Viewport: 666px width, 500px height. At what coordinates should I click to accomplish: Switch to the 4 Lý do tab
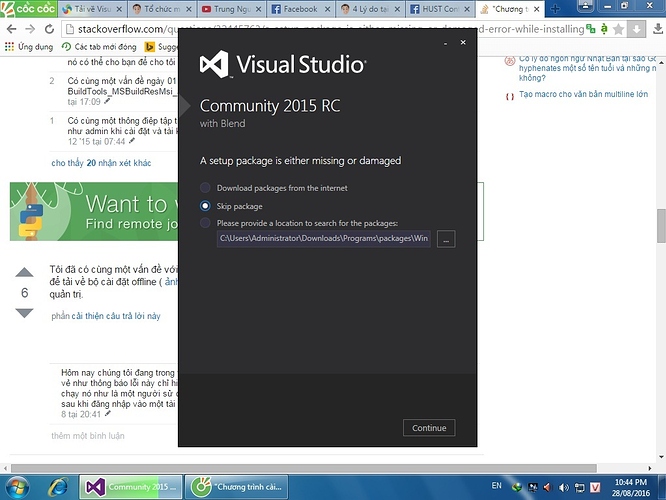click(x=371, y=9)
